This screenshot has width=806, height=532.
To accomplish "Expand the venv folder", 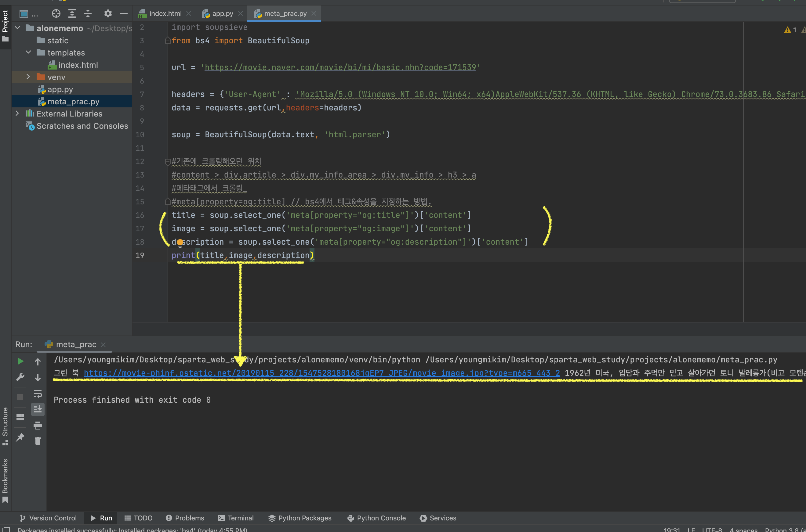I will pos(28,77).
